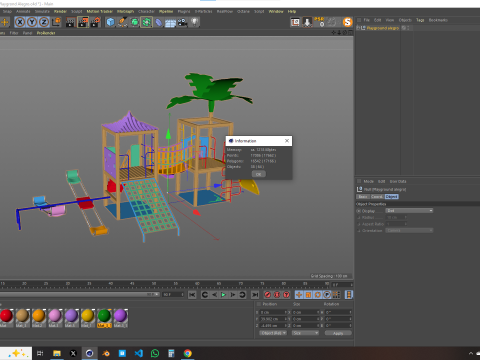Click the purple deformer icon
Screen dimensions: 480x360
point(158,22)
